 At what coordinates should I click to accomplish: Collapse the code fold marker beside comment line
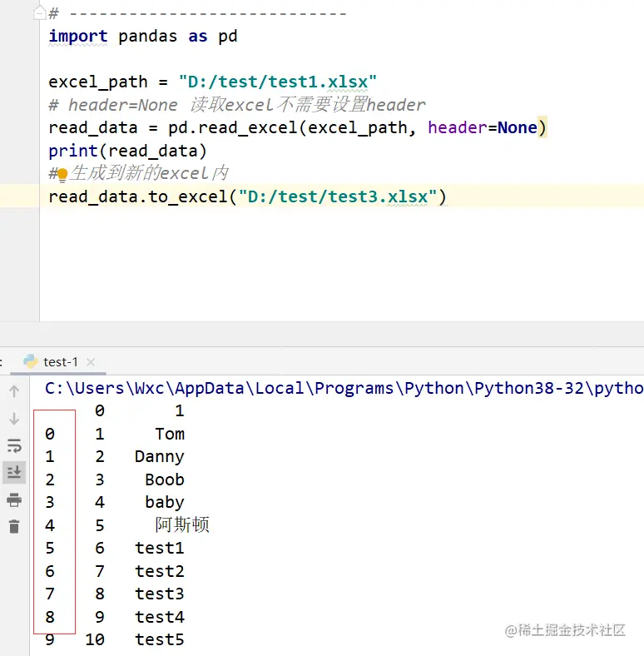(39, 13)
